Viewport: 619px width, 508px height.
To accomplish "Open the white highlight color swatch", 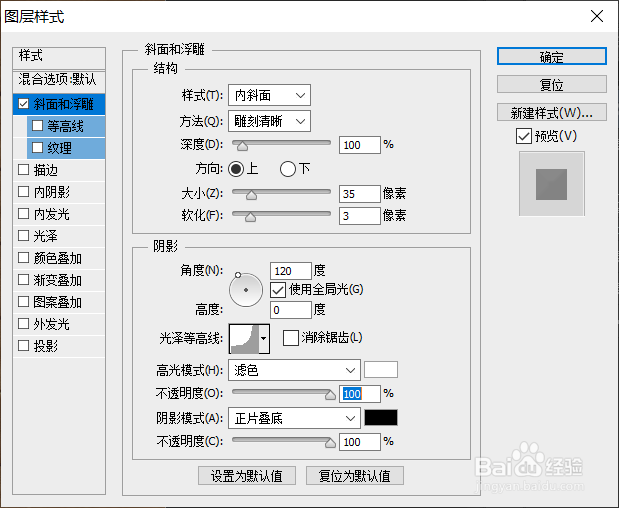I will [x=381, y=369].
